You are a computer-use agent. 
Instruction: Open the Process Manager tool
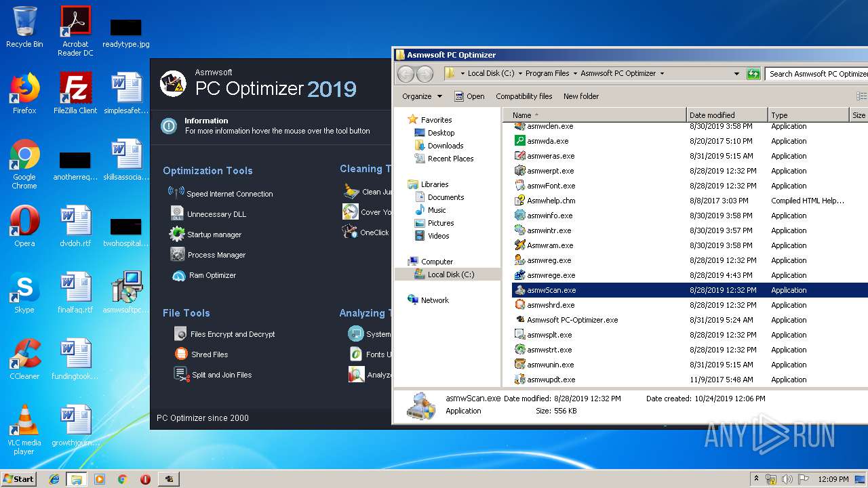click(208, 255)
